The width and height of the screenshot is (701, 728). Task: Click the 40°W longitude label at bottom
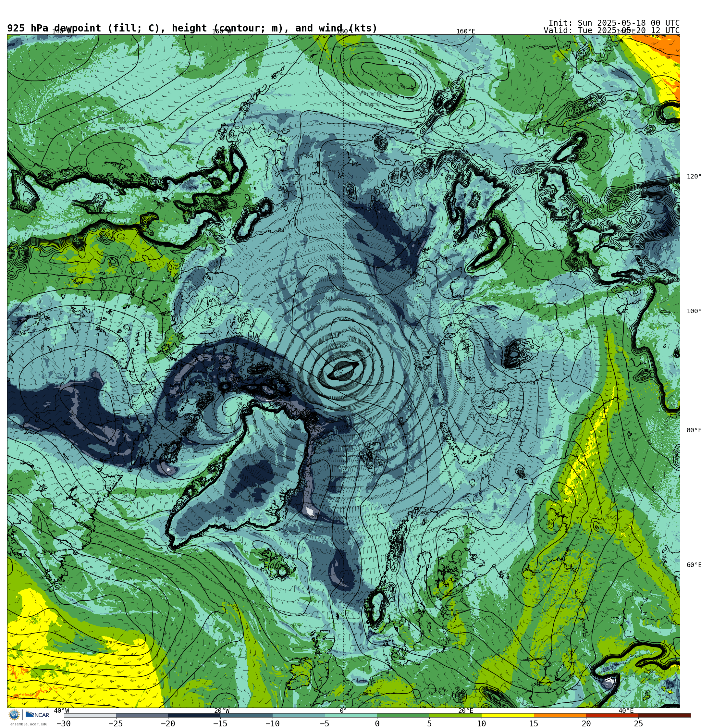click(x=61, y=710)
